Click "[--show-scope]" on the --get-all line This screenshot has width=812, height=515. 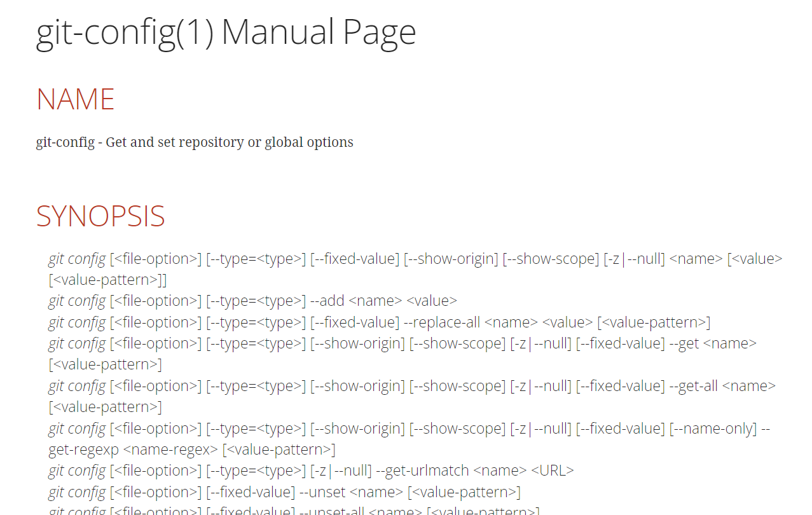pos(457,386)
